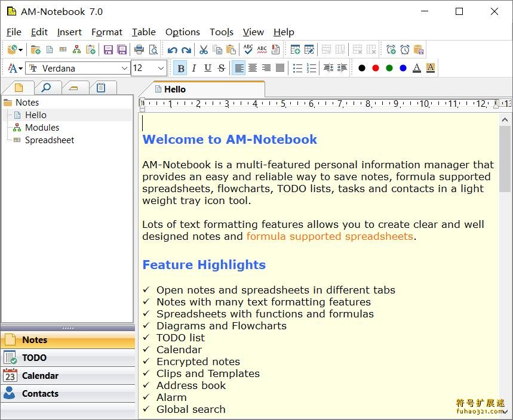Screen dimensions: 513x420
Task: Run spell check with ABC checkmark
Action: tap(248, 50)
